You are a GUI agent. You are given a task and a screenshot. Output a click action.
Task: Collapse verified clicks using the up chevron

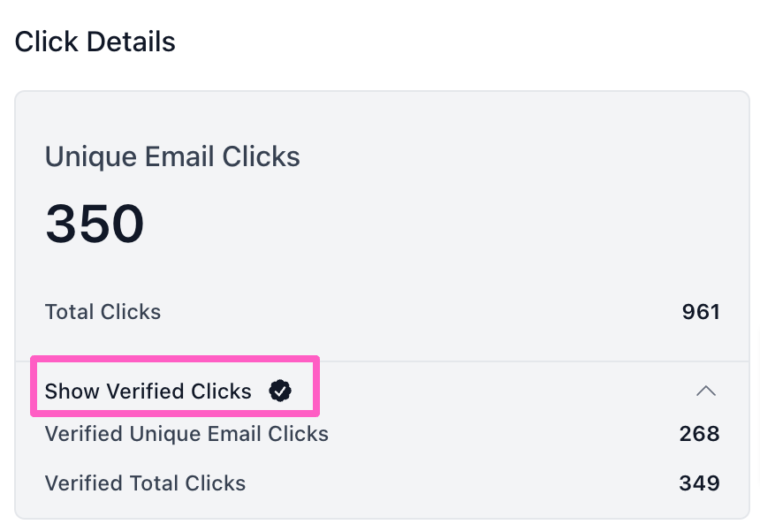(705, 391)
